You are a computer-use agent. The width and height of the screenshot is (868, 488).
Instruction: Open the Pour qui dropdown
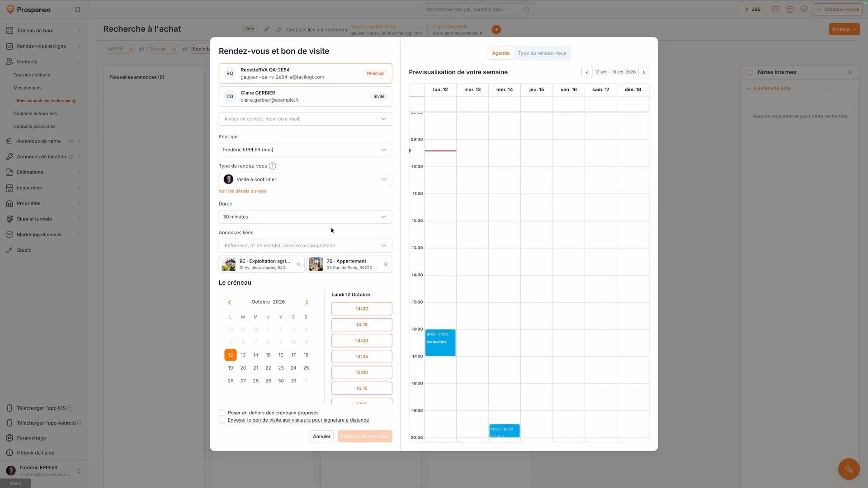coord(305,150)
